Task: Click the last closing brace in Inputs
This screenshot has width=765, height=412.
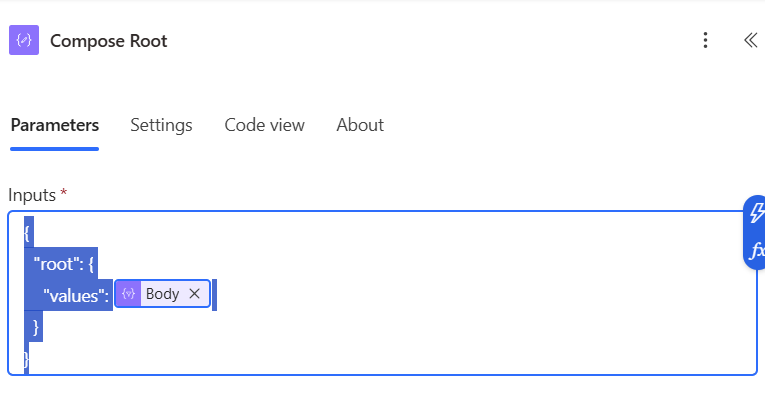Action: coord(26,357)
